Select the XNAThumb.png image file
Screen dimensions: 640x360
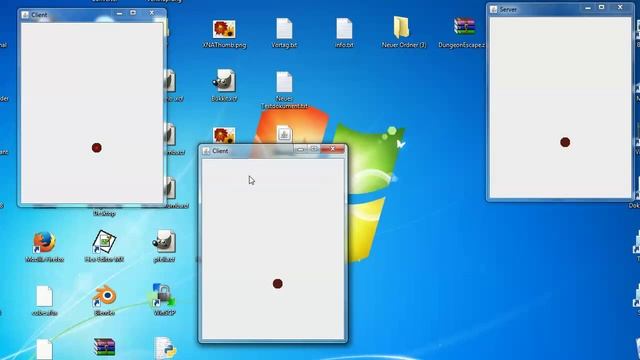[224, 29]
